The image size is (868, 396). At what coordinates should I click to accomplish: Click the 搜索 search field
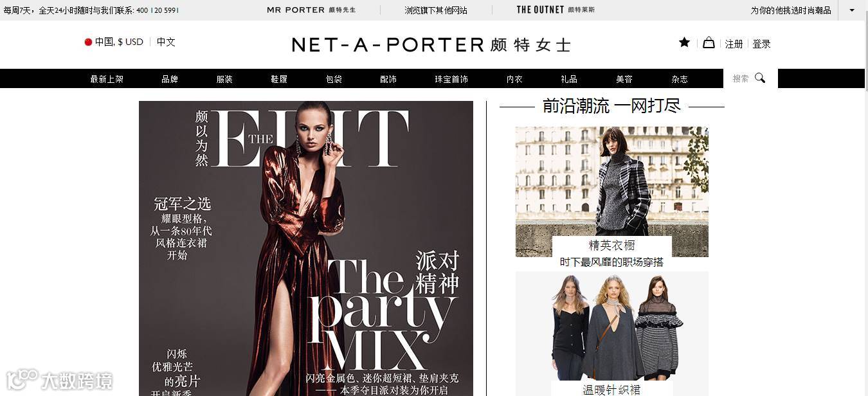[750, 78]
